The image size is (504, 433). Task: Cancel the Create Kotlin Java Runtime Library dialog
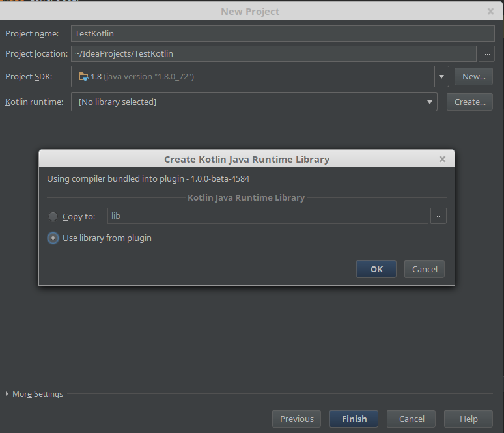coord(425,269)
